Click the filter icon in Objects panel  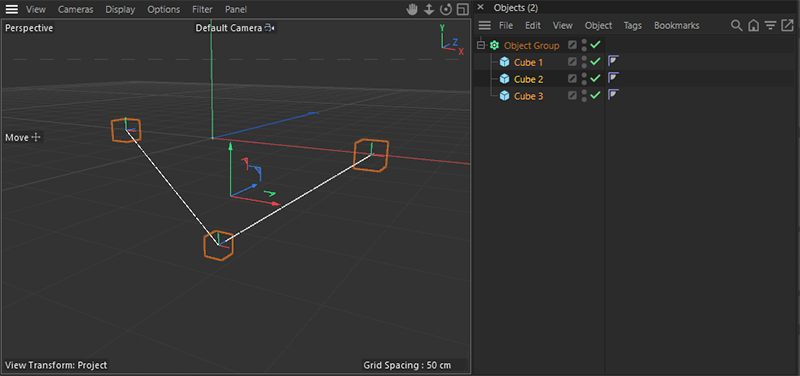click(770, 26)
